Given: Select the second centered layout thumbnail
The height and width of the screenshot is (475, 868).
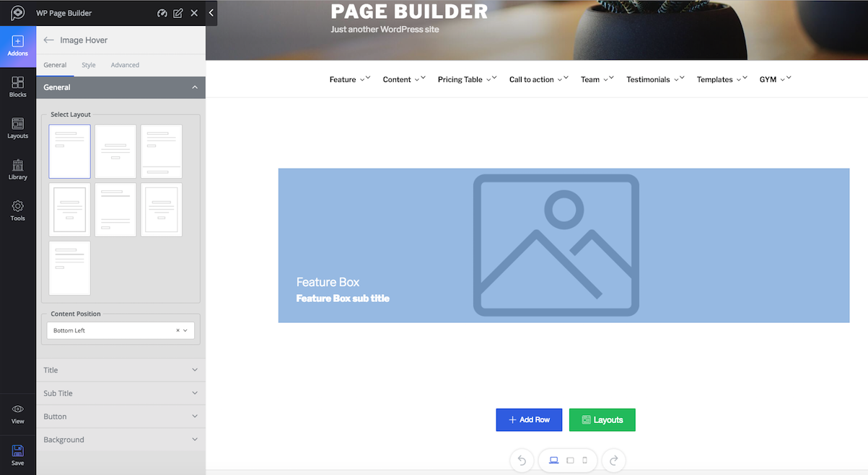Looking at the screenshot, I should pos(115,151).
